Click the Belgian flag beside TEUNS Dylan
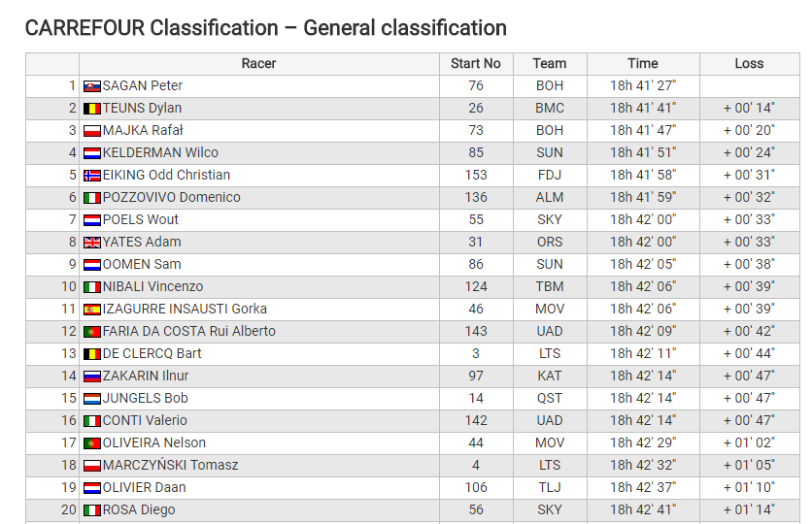This screenshot has width=812, height=524. coord(92,109)
